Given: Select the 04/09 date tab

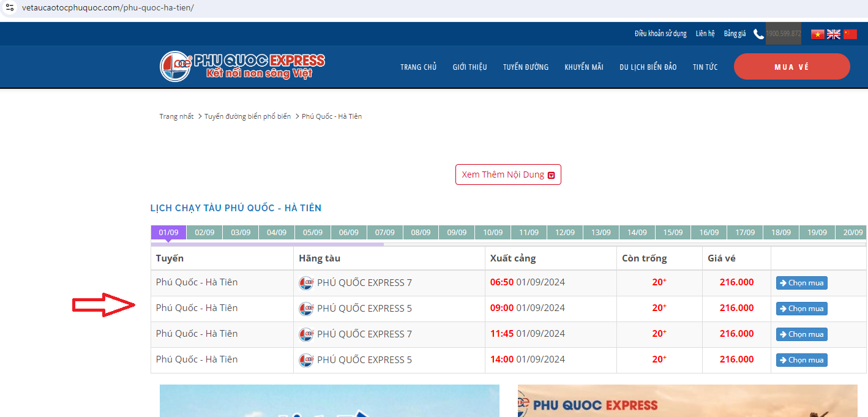Looking at the screenshot, I should point(277,233).
